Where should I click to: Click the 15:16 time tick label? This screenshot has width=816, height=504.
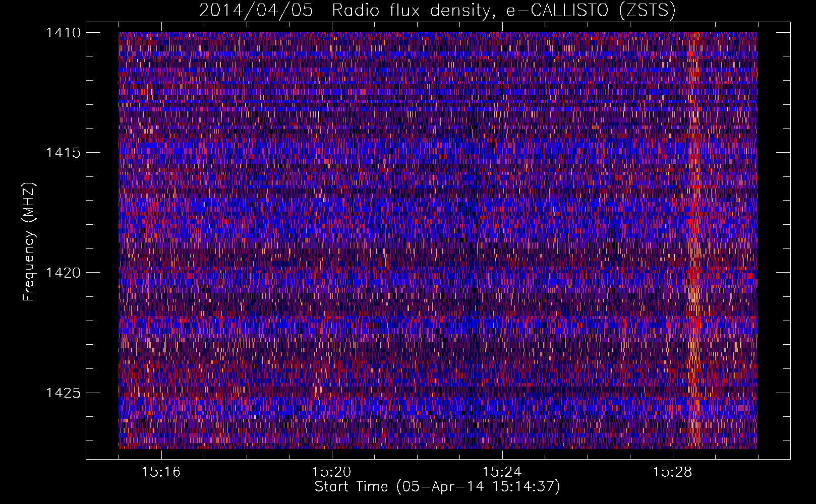tap(161, 472)
